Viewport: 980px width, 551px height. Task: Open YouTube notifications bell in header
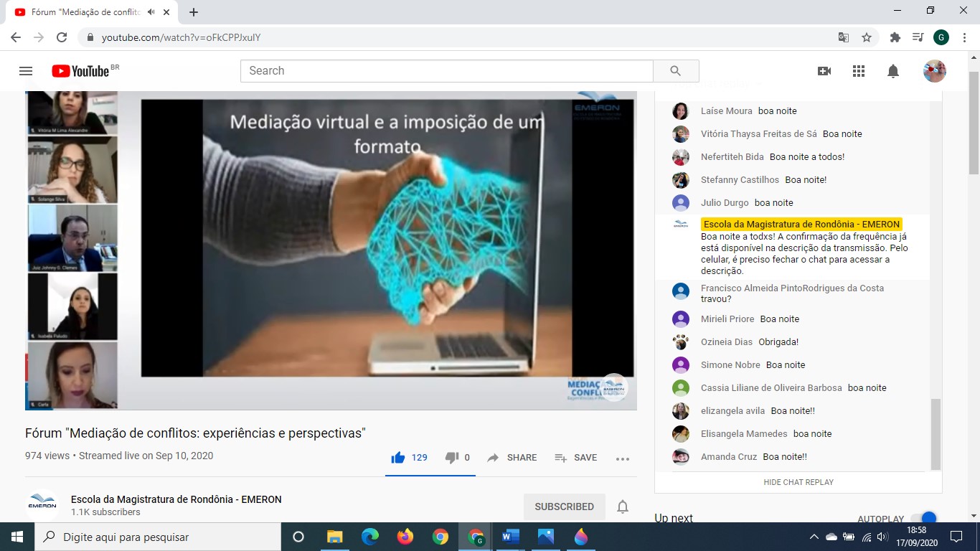pyautogui.click(x=893, y=71)
